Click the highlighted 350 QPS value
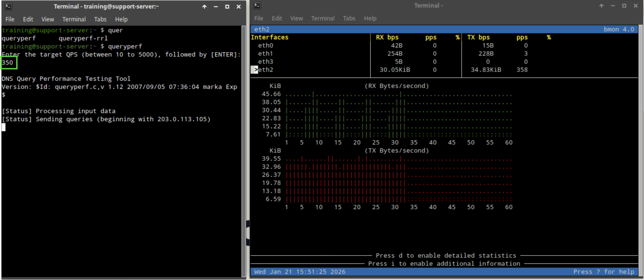The image size is (644, 280). (9, 63)
